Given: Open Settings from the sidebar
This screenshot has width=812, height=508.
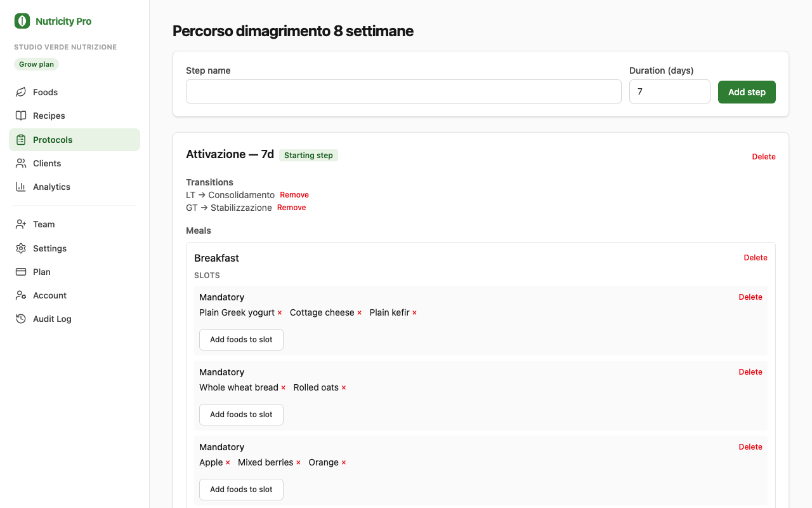Looking at the screenshot, I should (74, 248).
